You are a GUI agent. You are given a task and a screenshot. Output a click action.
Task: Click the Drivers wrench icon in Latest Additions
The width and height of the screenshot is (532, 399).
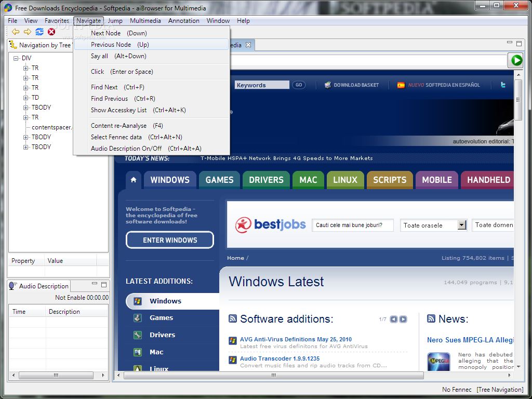[x=137, y=335]
